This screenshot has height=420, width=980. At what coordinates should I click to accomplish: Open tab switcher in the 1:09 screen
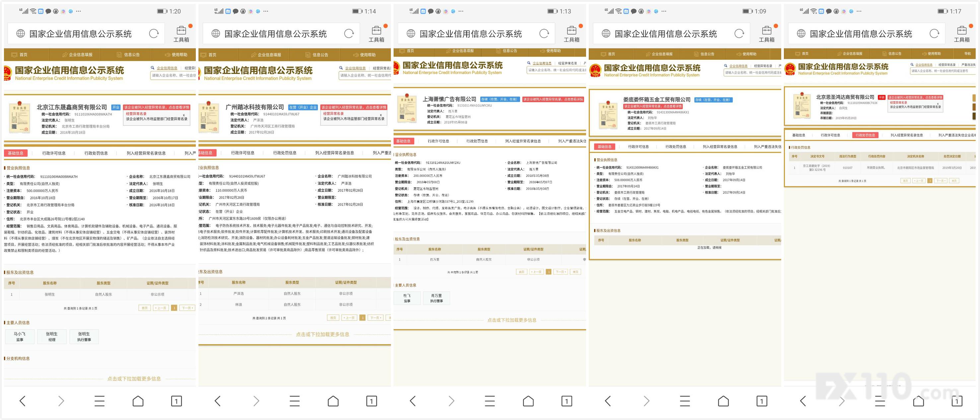pos(762,401)
